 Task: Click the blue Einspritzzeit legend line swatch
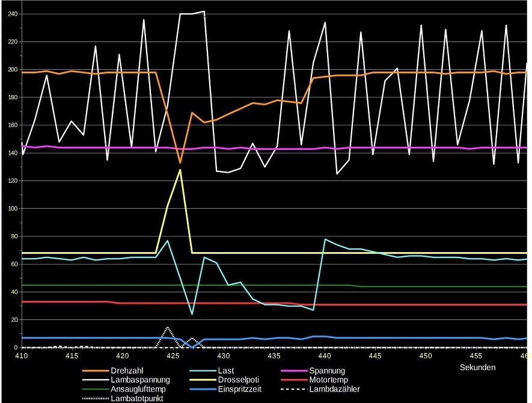[205, 389]
